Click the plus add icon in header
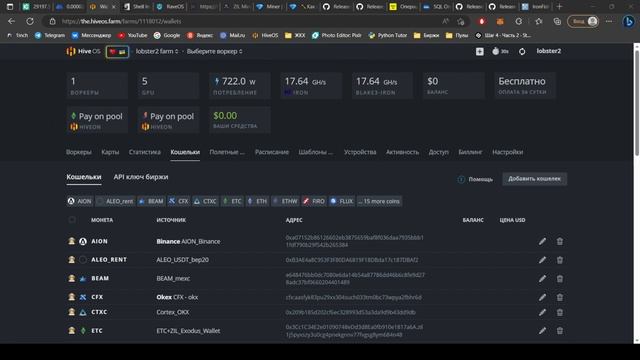 [480, 51]
